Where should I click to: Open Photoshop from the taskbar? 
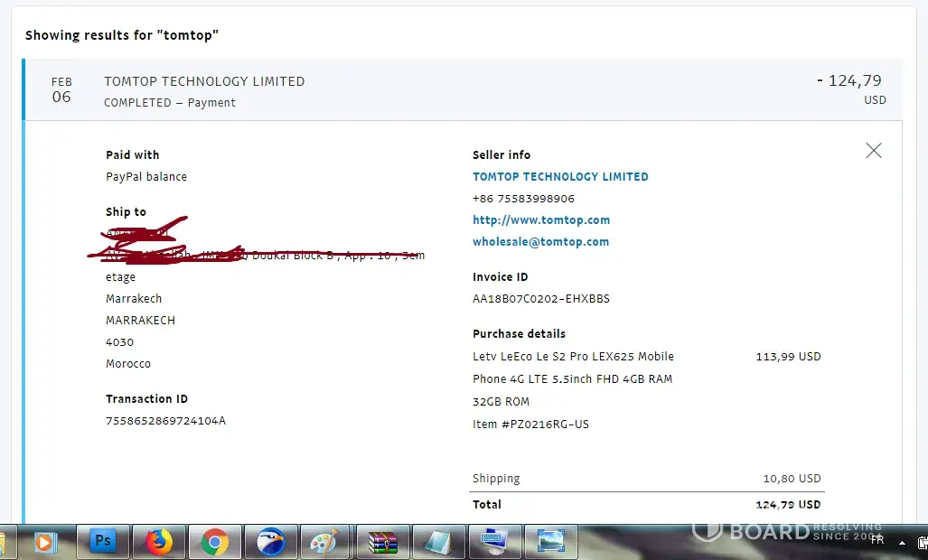[102, 541]
